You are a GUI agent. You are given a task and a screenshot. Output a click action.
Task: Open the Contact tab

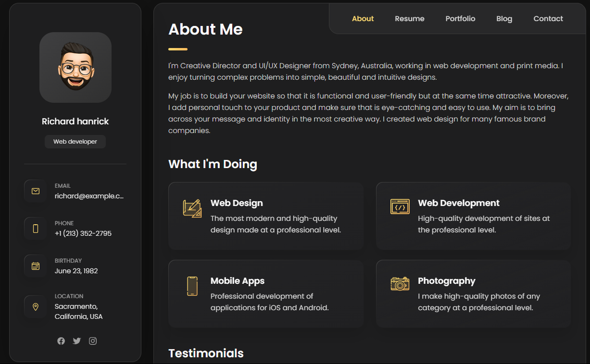(548, 19)
